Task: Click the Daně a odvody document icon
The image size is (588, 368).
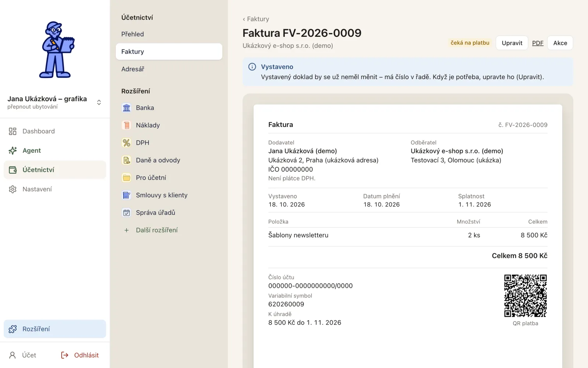Action: click(x=126, y=160)
